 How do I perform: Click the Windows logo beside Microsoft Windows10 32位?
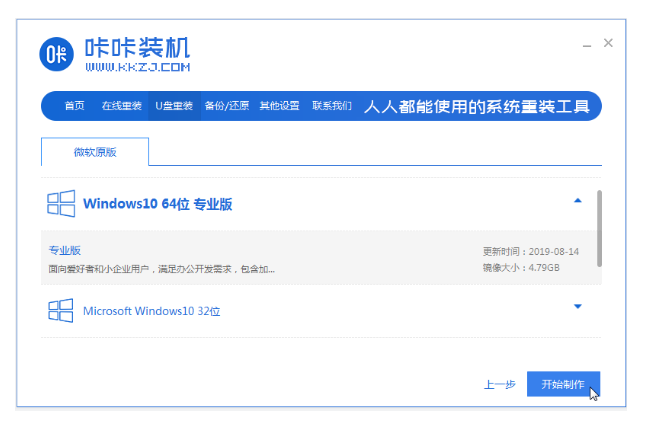point(61,311)
